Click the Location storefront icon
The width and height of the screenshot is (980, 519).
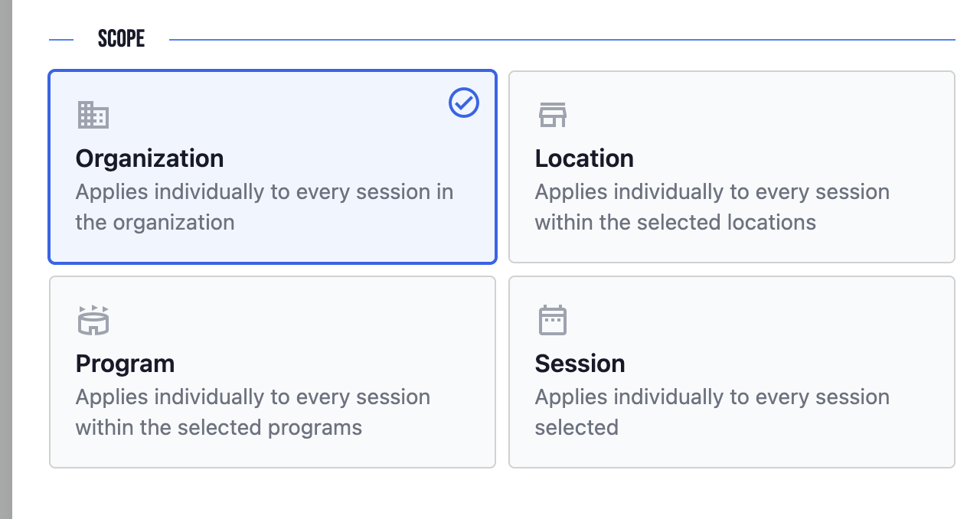[x=553, y=115]
